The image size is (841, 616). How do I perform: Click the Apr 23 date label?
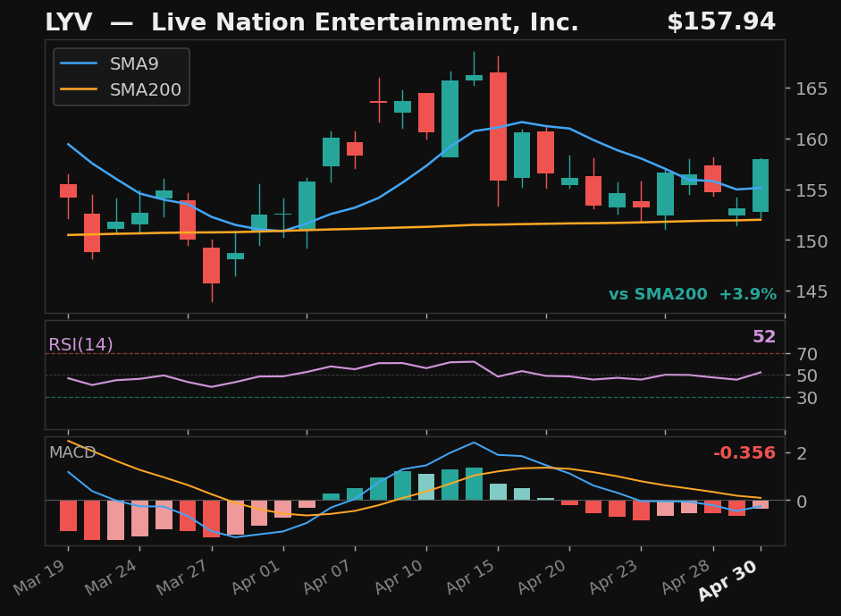tap(615, 577)
